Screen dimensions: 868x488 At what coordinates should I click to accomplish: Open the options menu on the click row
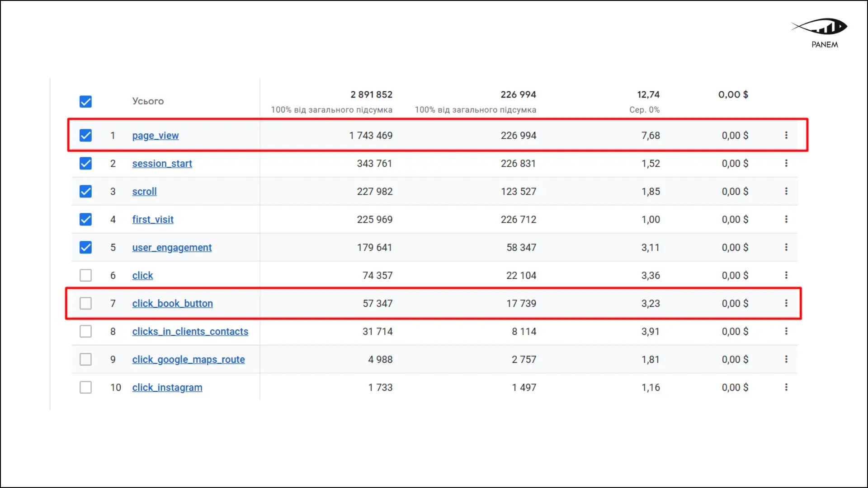click(787, 275)
